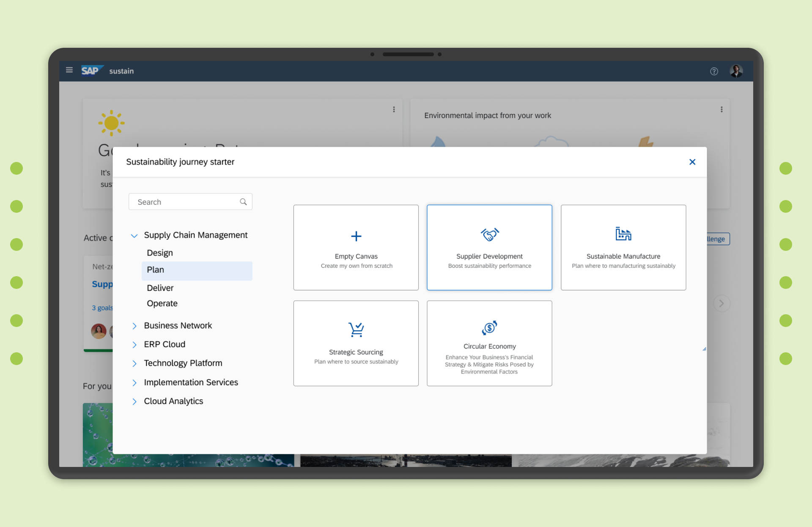The width and height of the screenshot is (812, 527).
Task: Open the hamburger navigation menu
Action: [69, 70]
